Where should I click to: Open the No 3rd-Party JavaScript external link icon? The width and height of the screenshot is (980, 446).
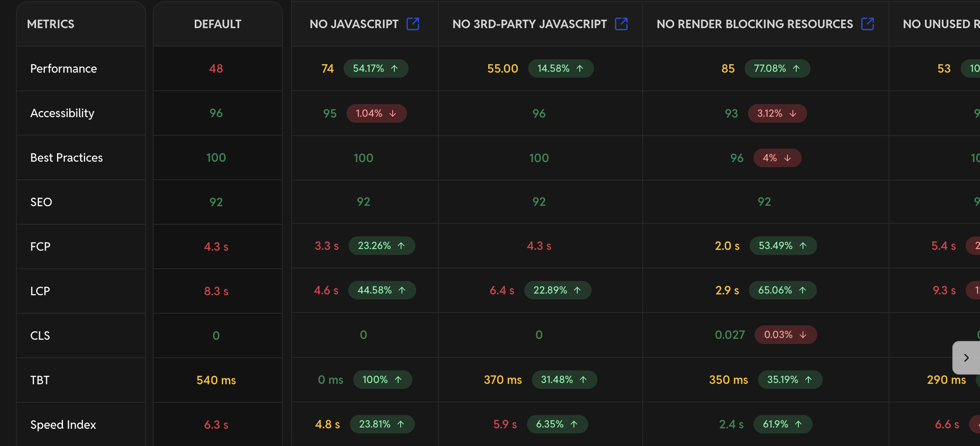(621, 24)
